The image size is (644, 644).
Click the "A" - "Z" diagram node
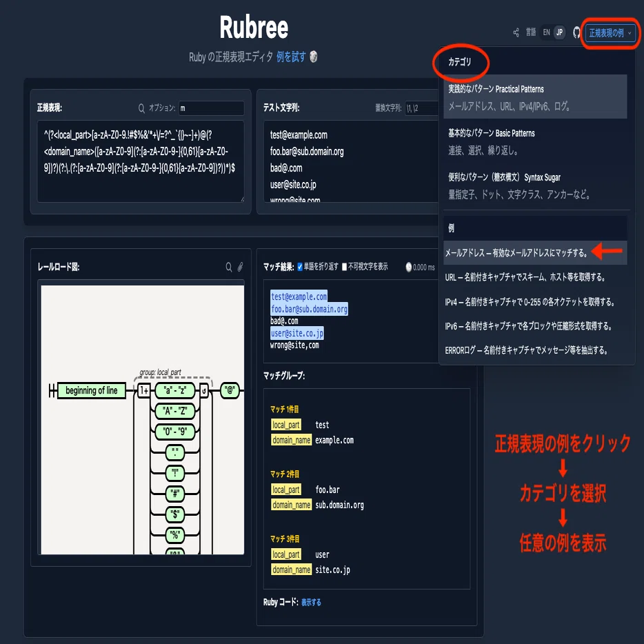click(x=174, y=411)
